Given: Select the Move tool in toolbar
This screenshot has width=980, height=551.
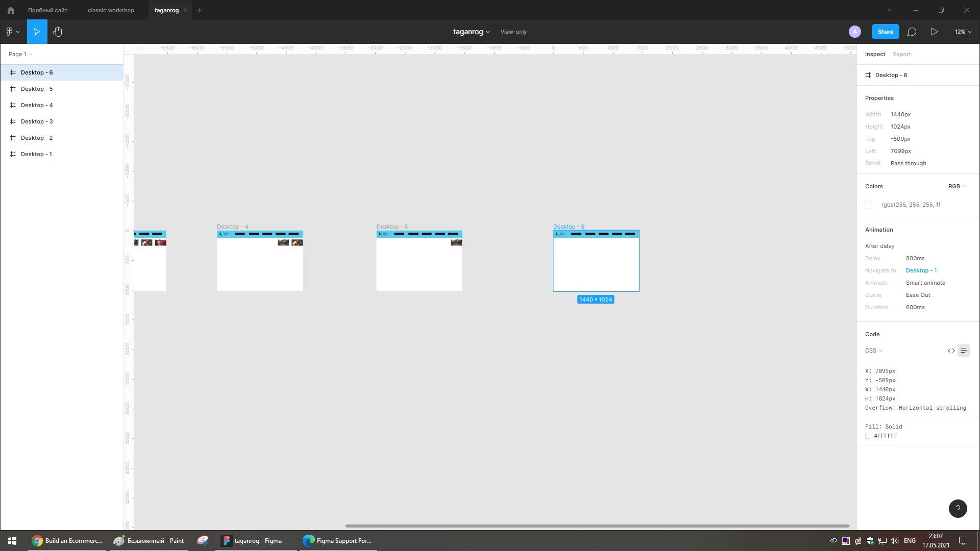Looking at the screenshot, I should pos(37,32).
